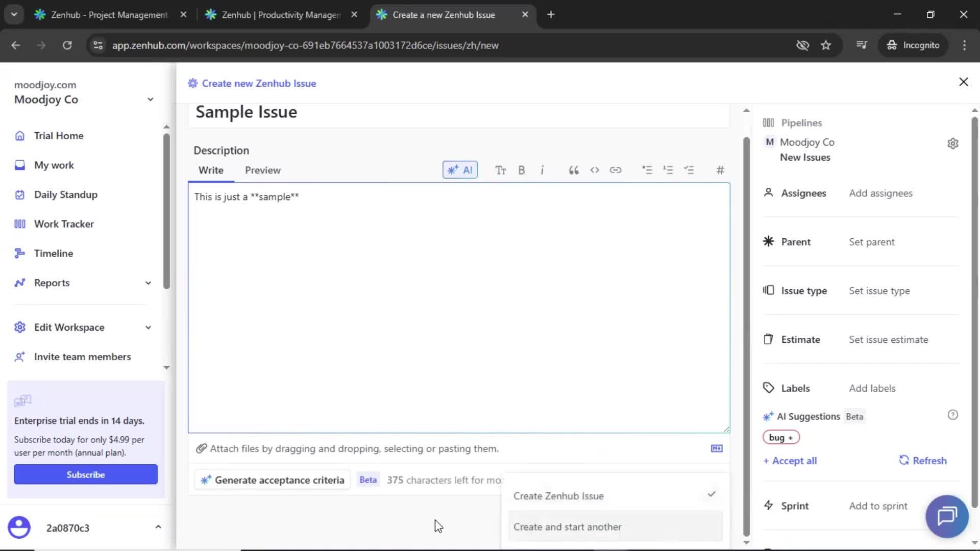Click the Subscribe button
This screenshot has width=980, height=551.
tap(85, 474)
